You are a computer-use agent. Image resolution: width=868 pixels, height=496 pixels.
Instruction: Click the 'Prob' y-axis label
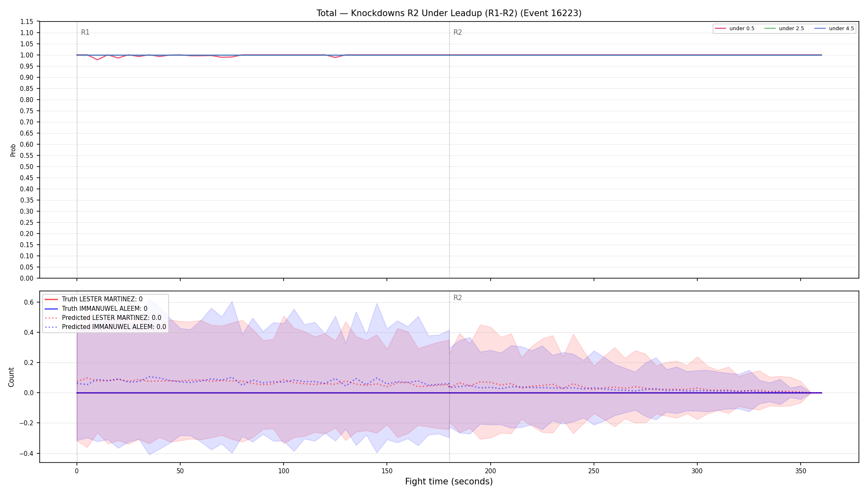tap(13, 150)
